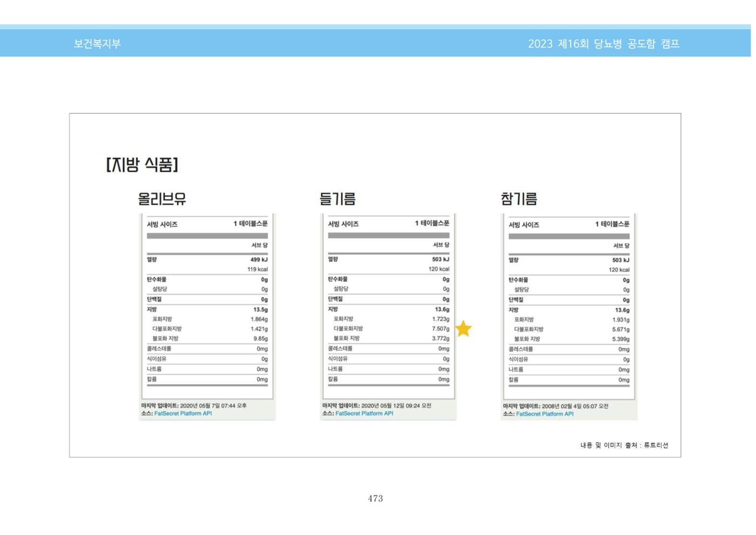Click the 1.421g 다불포화지방 value
The height and width of the screenshot is (535, 756).
tap(259, 329)
